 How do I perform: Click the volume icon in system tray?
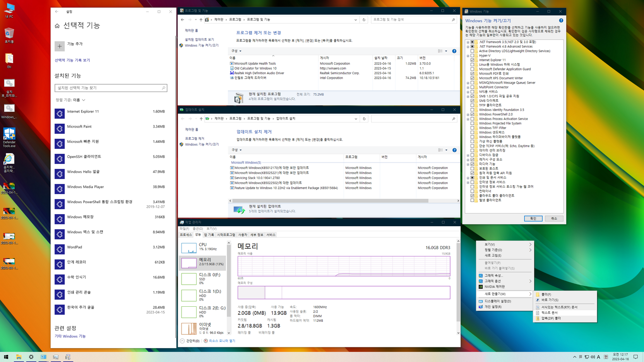(x=593, y=357)
